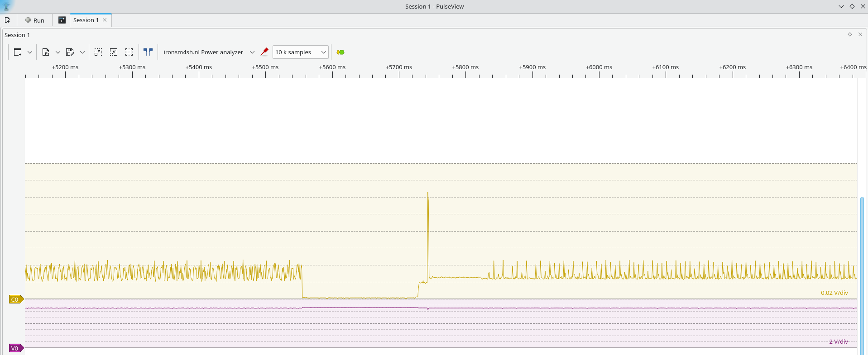Click the Open file icon
The width and height of the screenshot is (868, 355).
tap(46, 52)
